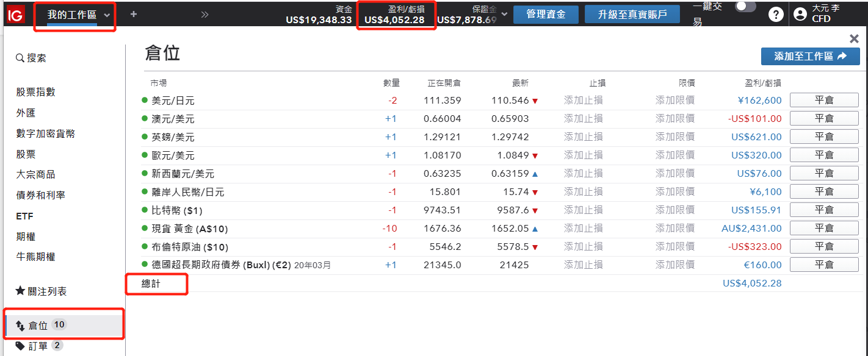The image size is (868, 356).
Task: Open 訂單 with the tag icon
Action: point(38,346)
